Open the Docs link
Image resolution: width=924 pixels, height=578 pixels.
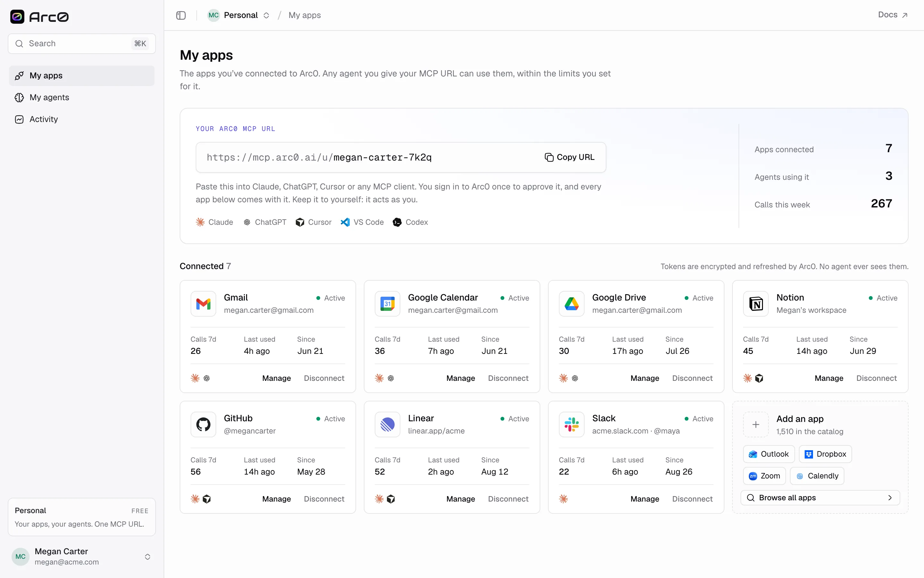point(893,15)
